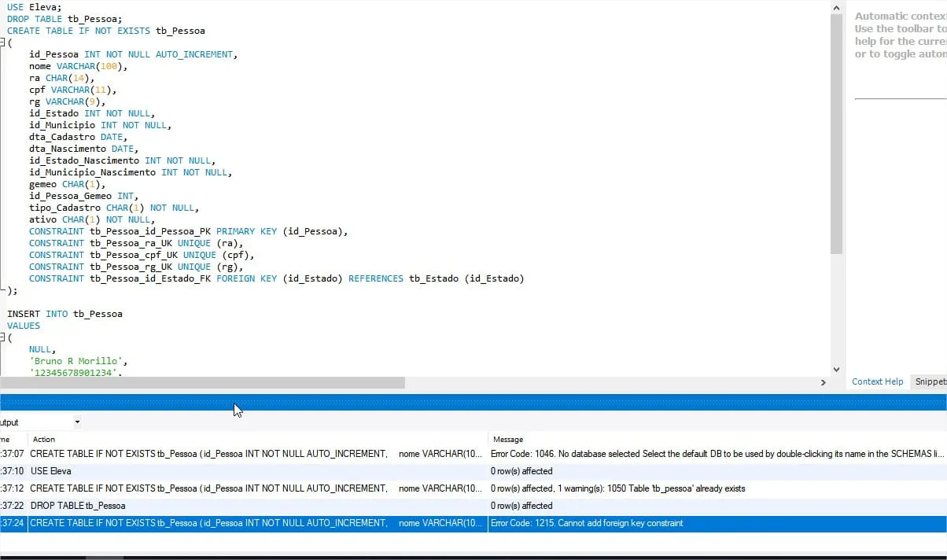Collapse the INSERT INTO block fold marker

tap(4, 337)
